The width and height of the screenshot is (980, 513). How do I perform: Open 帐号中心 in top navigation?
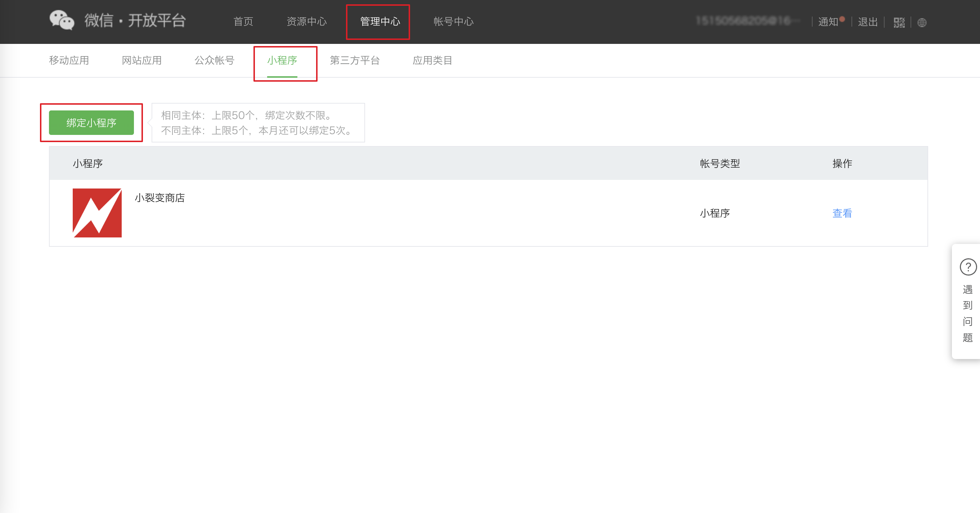(x=454, y=22)
